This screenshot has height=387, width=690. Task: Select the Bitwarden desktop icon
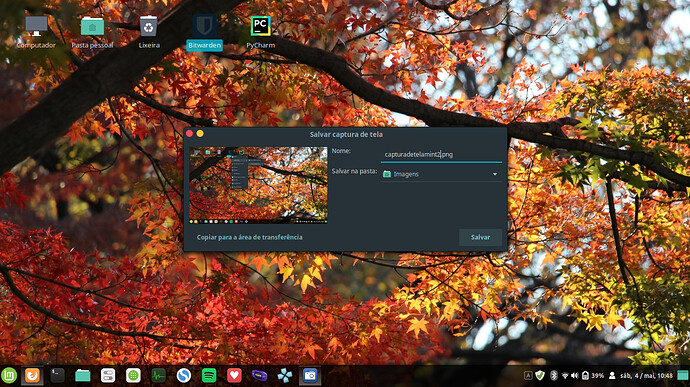point(204,32)
